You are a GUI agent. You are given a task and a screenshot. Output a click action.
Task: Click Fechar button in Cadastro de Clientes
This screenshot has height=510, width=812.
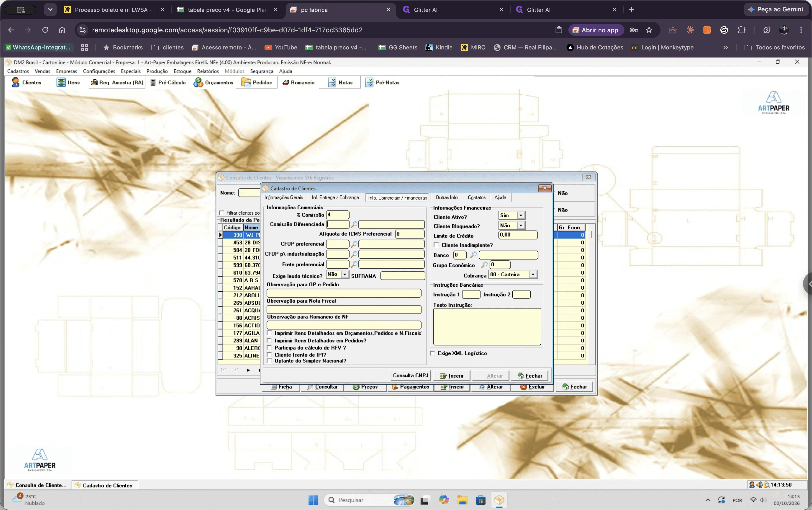click(x=530, y=376)
